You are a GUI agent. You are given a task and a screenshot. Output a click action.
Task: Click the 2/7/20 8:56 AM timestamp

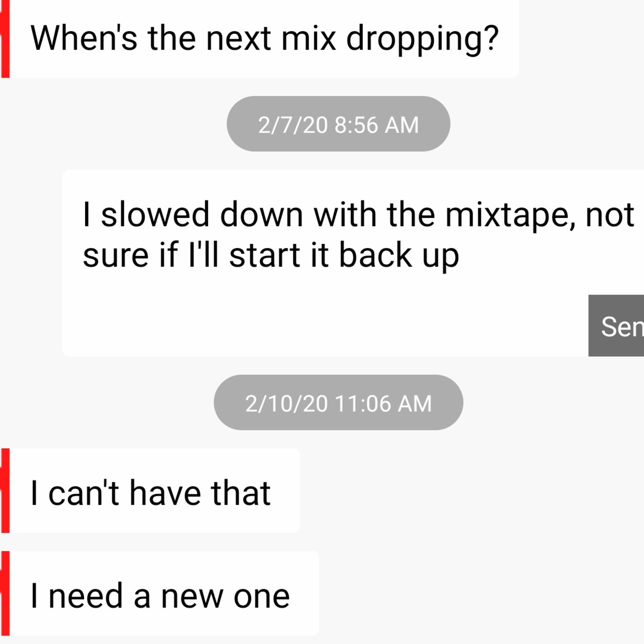click(338, 124)
